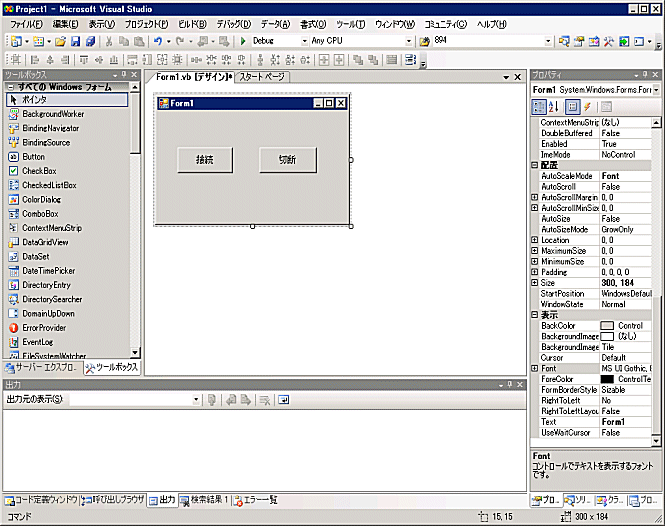Click the 接続 button on Form1
The image size is (665, 526).
point(205,160)
